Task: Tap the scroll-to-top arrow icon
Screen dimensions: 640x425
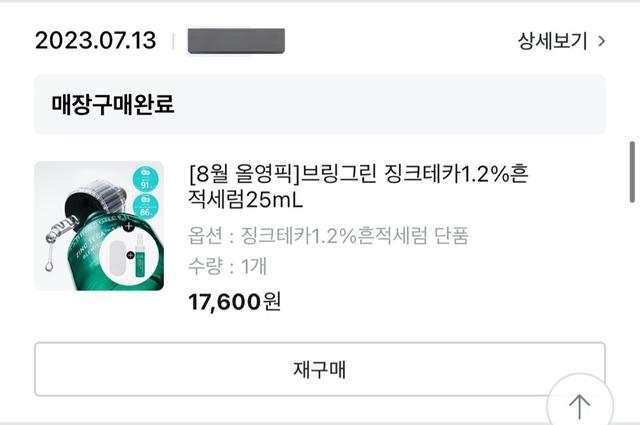Action: (x=580, y=406)
